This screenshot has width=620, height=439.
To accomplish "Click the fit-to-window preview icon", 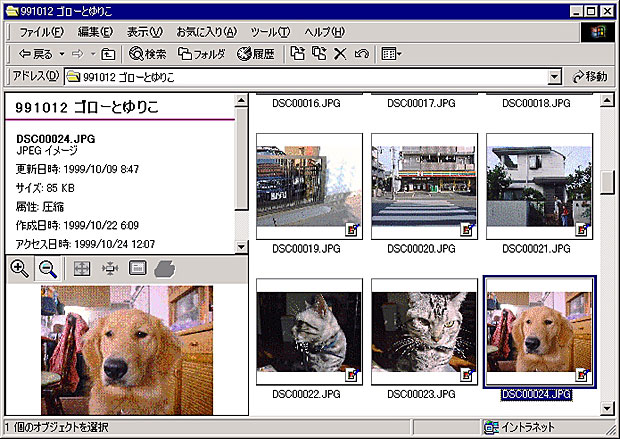I will [x=82, y=269].
